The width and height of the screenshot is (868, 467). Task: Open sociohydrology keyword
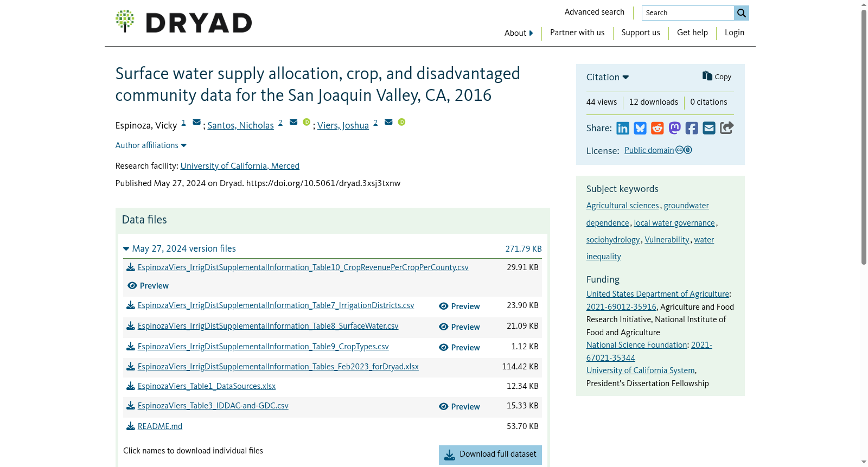pyautogui.click(x=613, y=240)
